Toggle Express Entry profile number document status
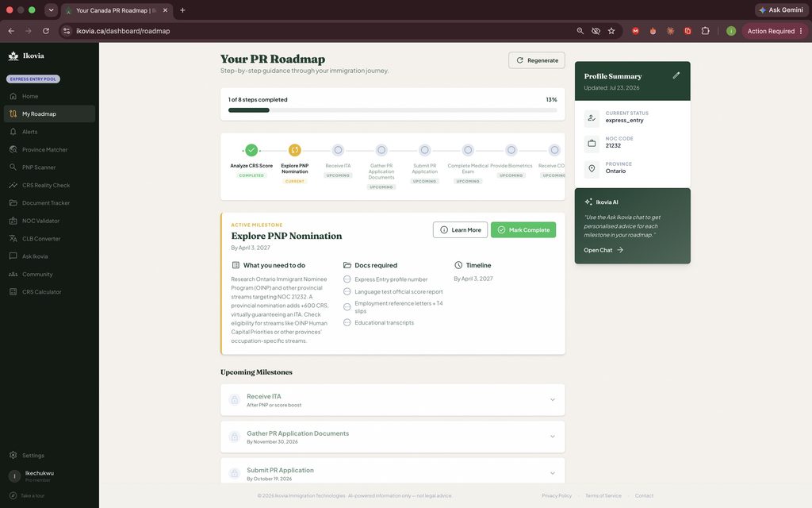This screenshot has width=812, height=508. pos(347,279)
